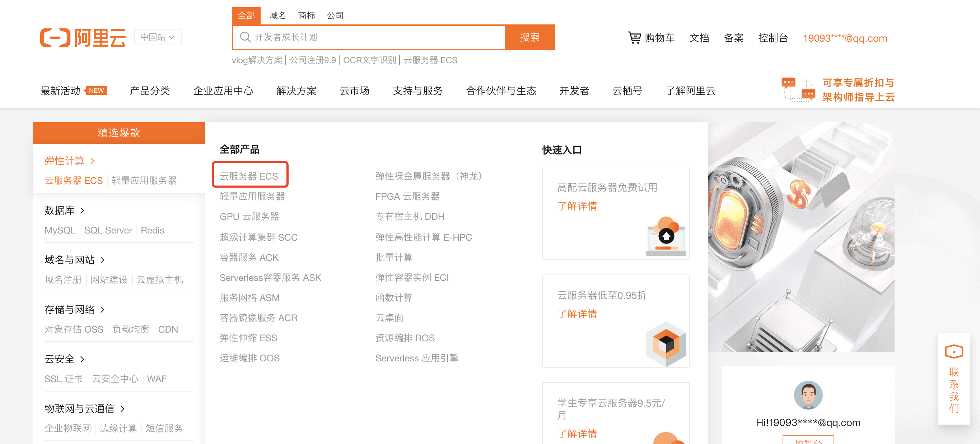The height and width of the screenshot is (444, 980).
Task: Expand the 存储与网络 category
Action: coord(74,309)
